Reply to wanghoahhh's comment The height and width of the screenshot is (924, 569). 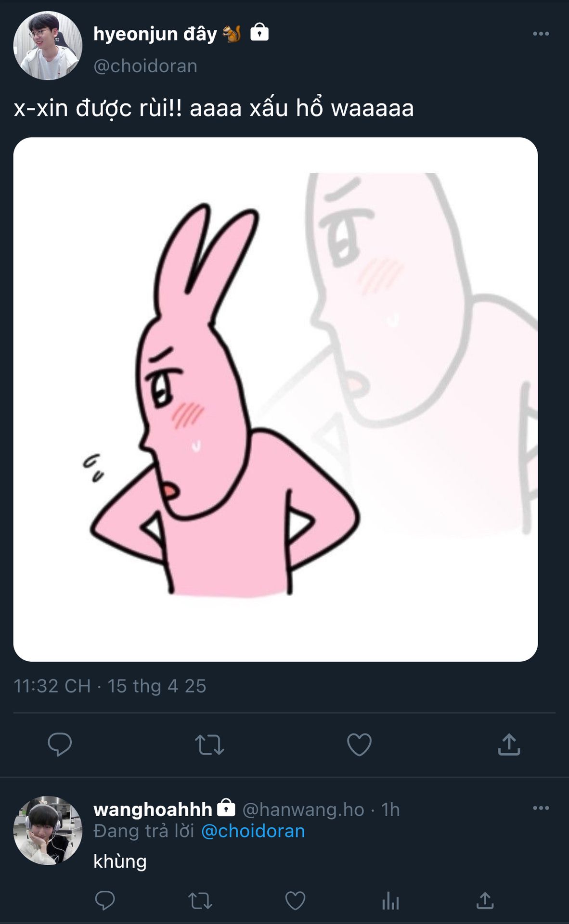click(105, 900)
